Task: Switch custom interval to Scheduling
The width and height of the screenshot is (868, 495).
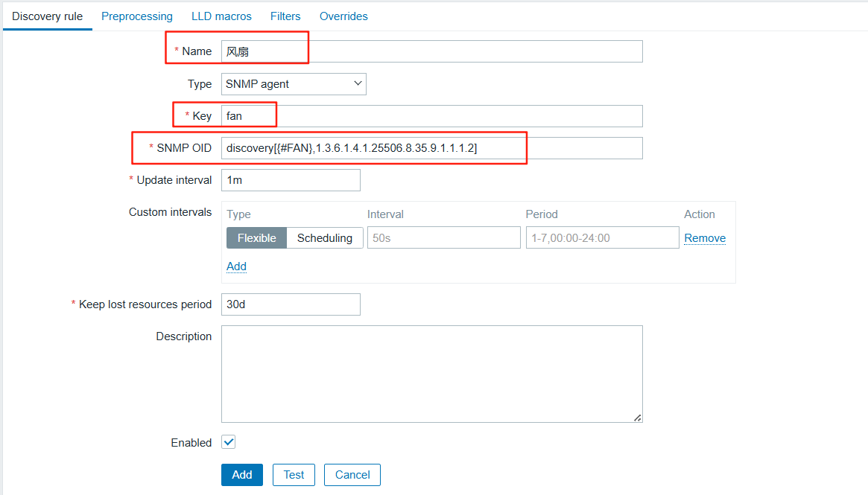Action: [x=324, y=238]
